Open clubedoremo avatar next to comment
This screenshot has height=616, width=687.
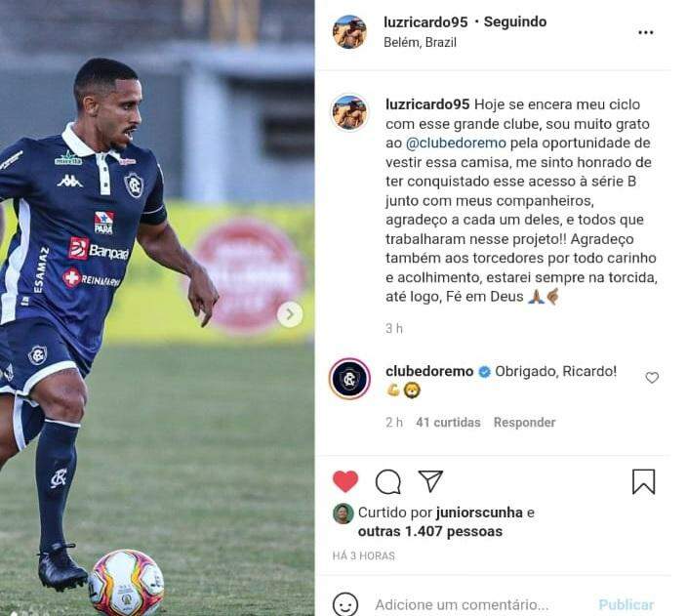pos(349,379)
